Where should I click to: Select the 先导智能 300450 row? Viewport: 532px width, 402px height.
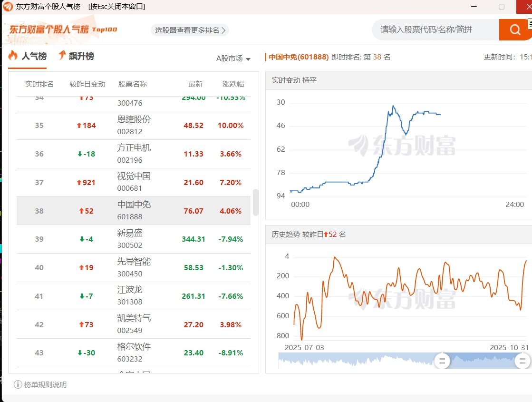coord(133,267)
